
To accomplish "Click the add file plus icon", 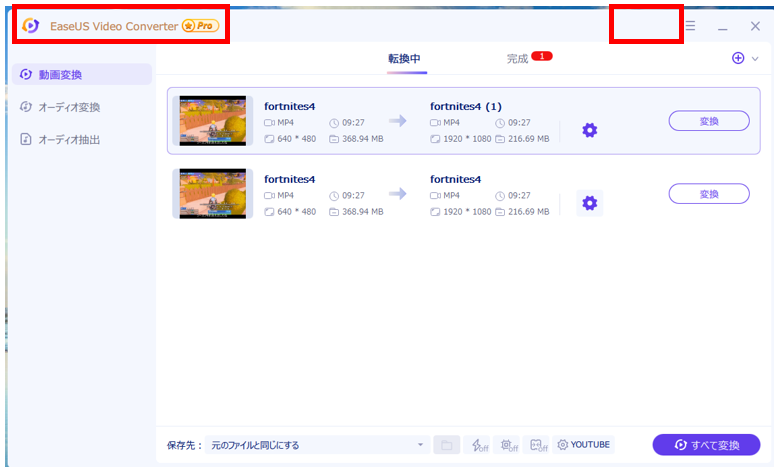I will 738,58.
